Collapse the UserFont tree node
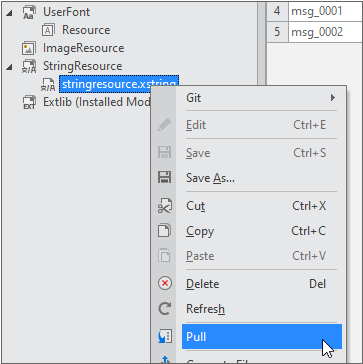Image resolution: width=363 pixels, height=364 pixels. click(9, 13)
